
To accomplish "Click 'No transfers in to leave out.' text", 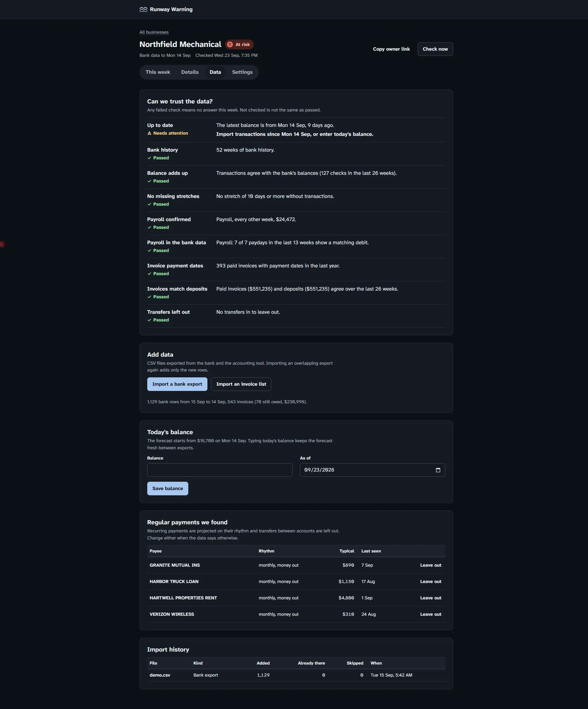I will (248, 312).
